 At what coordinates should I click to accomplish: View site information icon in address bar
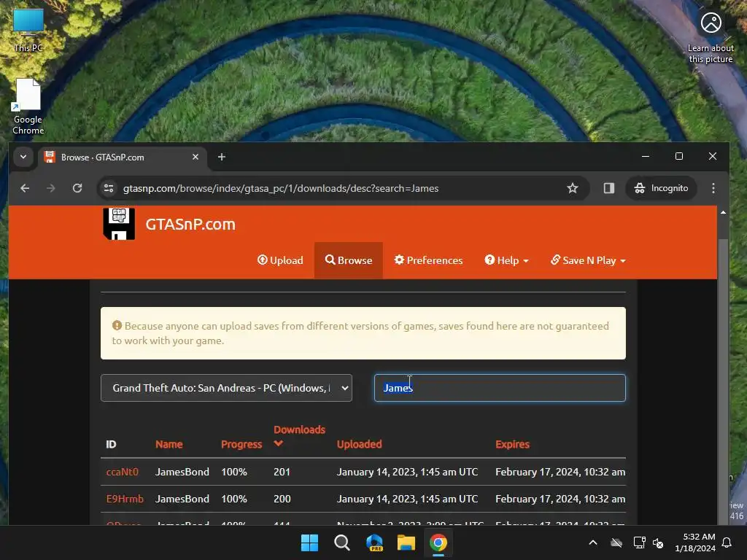click(109, 188)
